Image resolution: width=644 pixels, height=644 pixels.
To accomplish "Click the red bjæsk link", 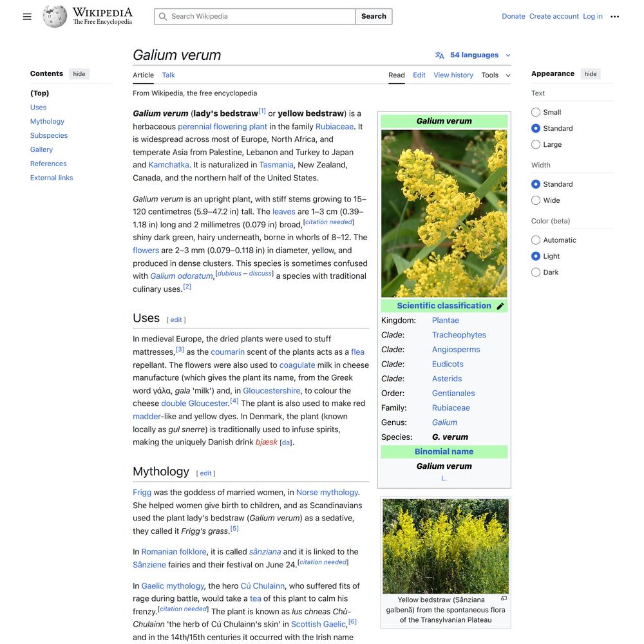I will click(266, 442).
